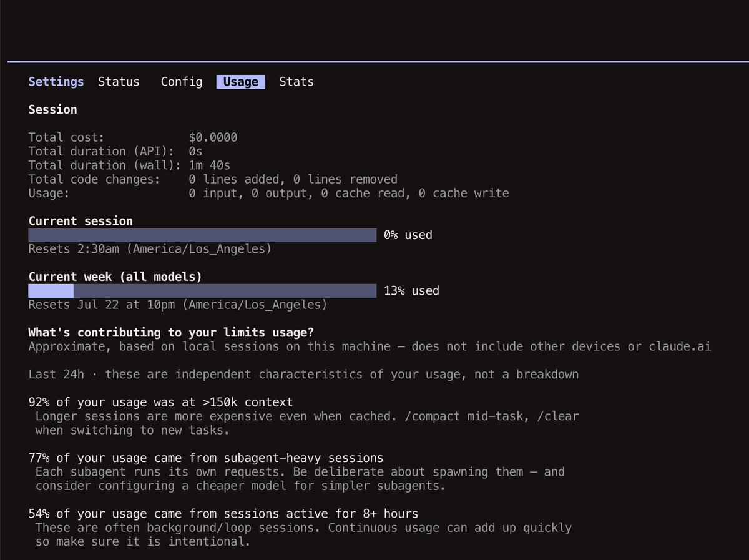Switch to the Status tab

pyautogui.click(x=119, y=82)
